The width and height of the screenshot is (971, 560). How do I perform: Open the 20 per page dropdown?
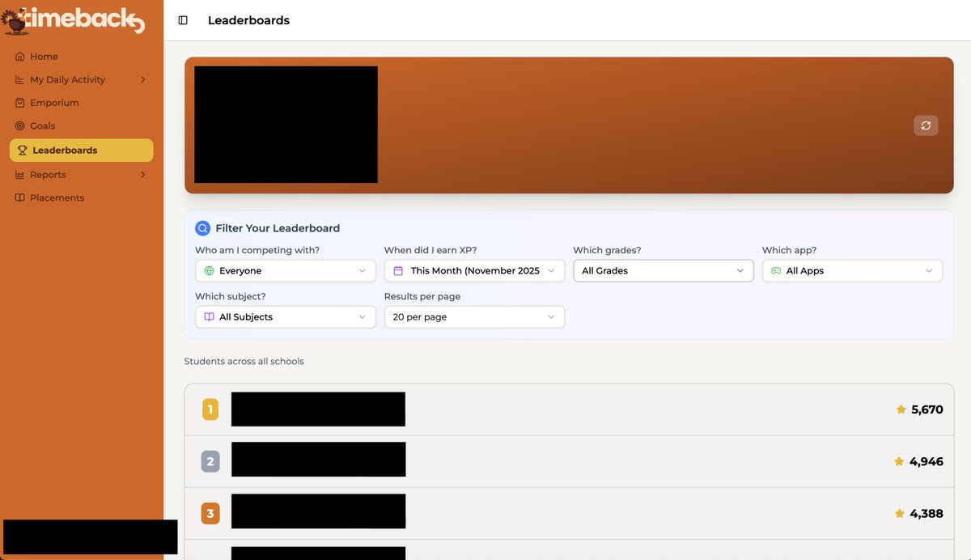(474, 317)
